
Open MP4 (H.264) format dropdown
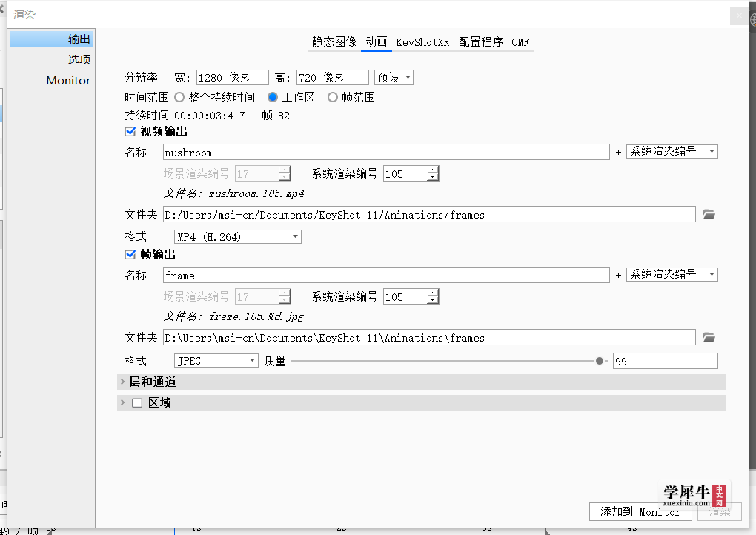point(238,236)
